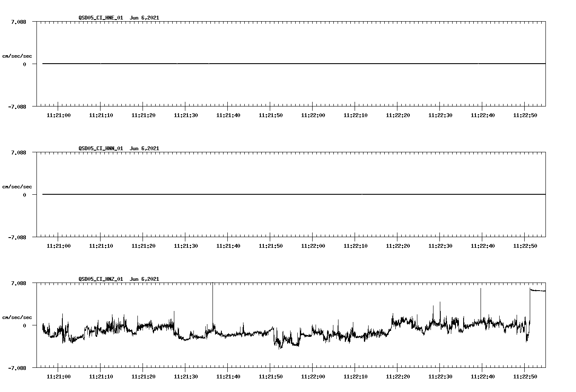Click the 11:21:40 time label under HNZ plot
Image resolution: width=576 pixels, height=392 pixels.
228,377
